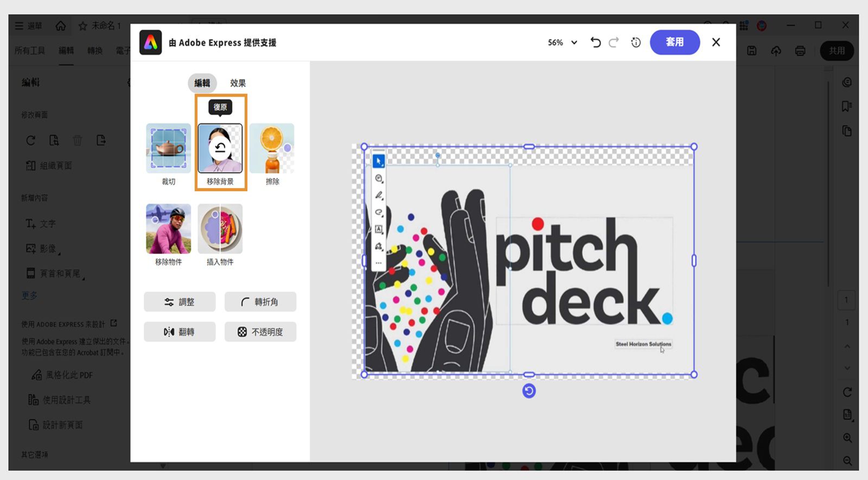The width and height of the screenshot is (868, 480).
Task: Select the highlighter pen tool on canvas toolbar
Action: point(379,195)
